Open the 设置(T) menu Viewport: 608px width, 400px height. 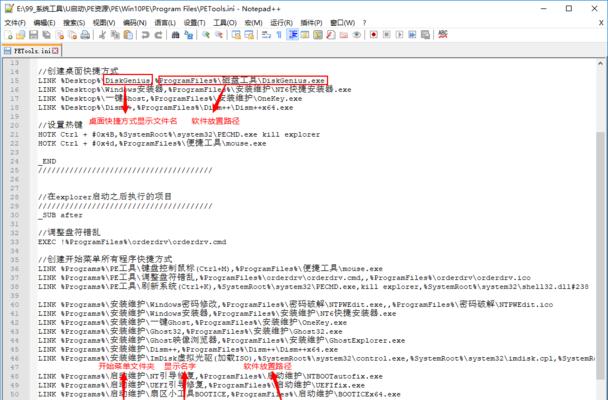coord(194,23)
